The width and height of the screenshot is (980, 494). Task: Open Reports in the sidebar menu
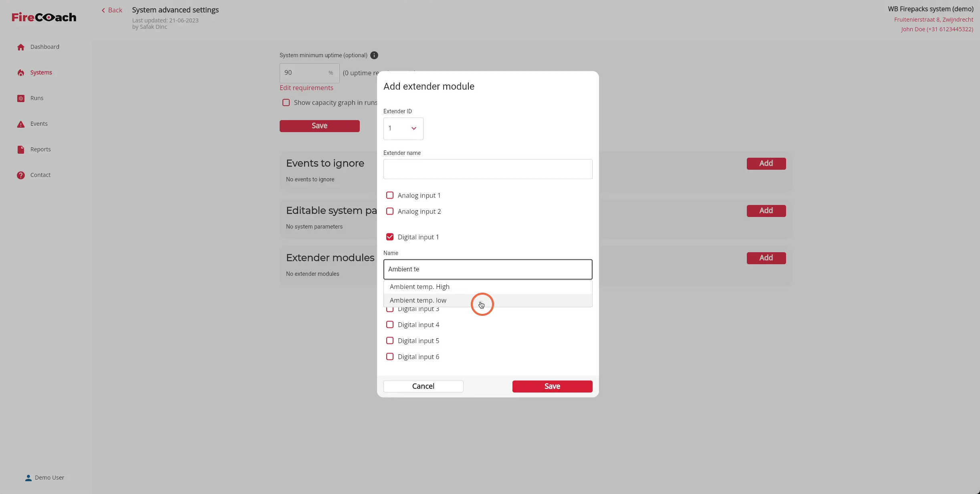click(40, 149)
